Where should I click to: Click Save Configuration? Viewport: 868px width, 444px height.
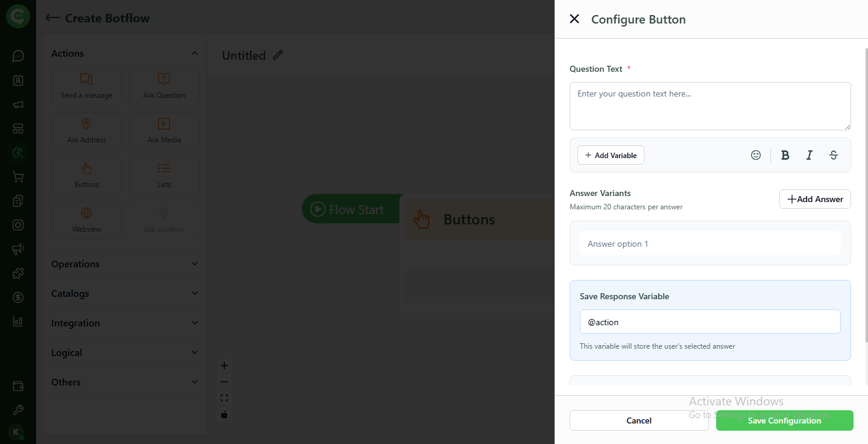[x=784, y=420]
